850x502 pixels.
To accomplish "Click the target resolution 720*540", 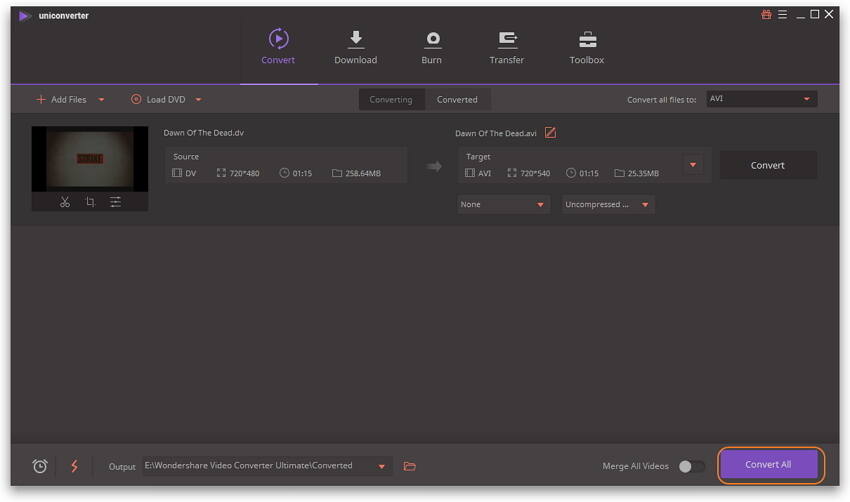I will pos(535,173).
